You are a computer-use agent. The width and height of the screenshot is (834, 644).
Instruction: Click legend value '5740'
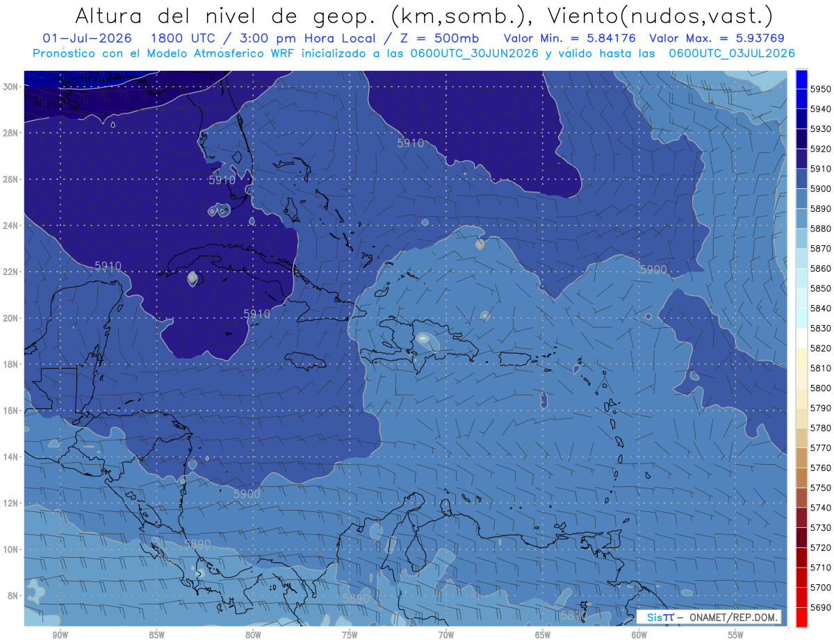[820, 508]
